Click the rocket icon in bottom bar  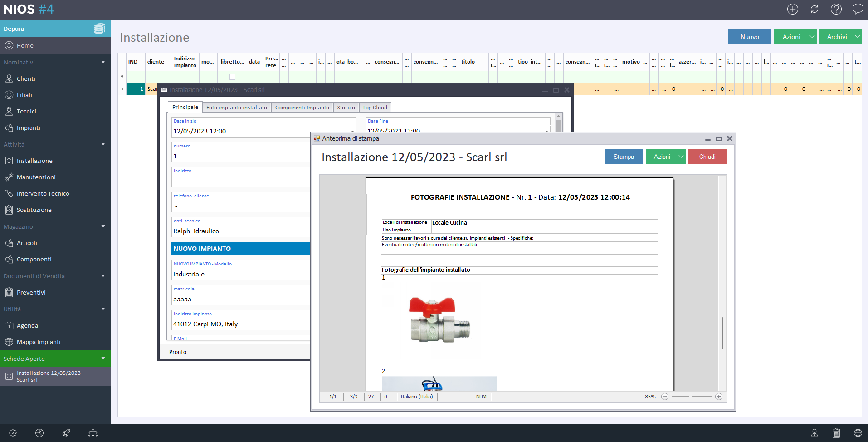pyautogui.click(x=66, y=433)
